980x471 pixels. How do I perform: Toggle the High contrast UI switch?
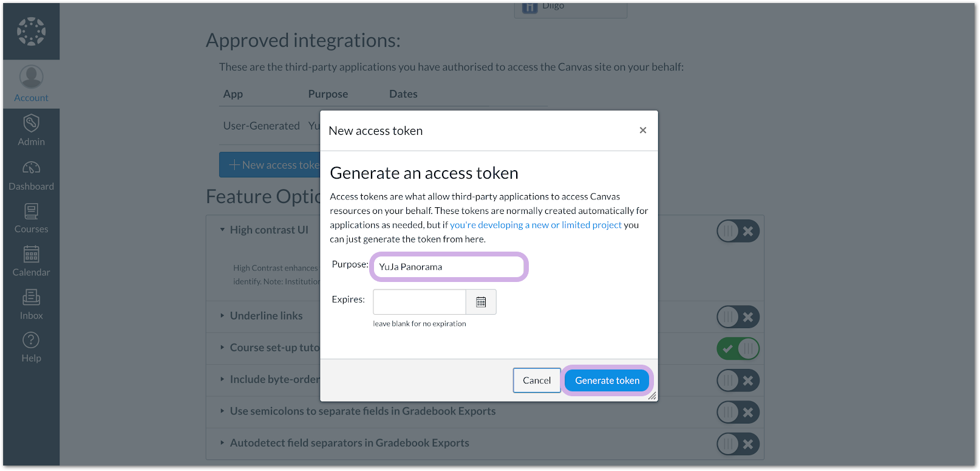[x=738, y=231]
